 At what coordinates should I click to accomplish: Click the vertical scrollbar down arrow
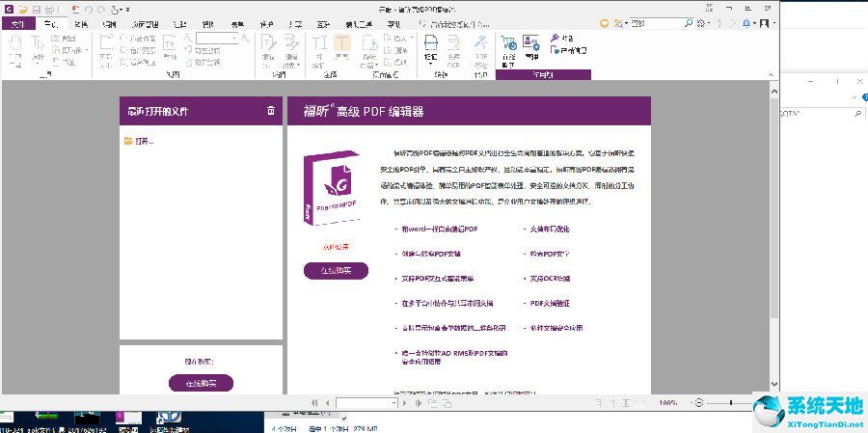tap(773, 384)
